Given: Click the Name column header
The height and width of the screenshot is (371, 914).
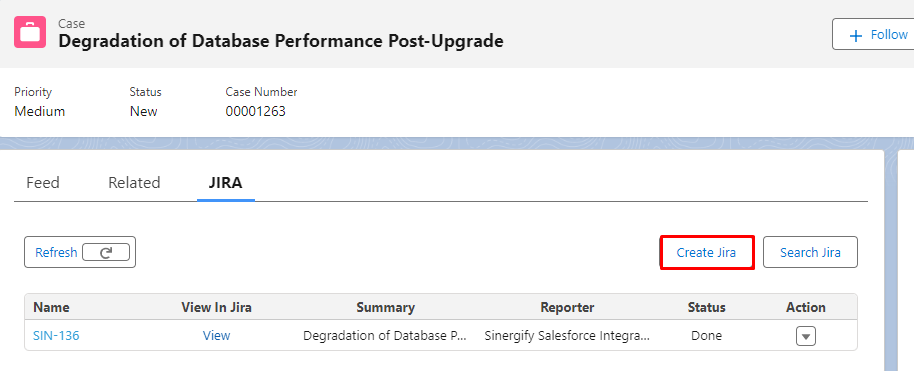Looking at the screenshot, I should 51,307.
